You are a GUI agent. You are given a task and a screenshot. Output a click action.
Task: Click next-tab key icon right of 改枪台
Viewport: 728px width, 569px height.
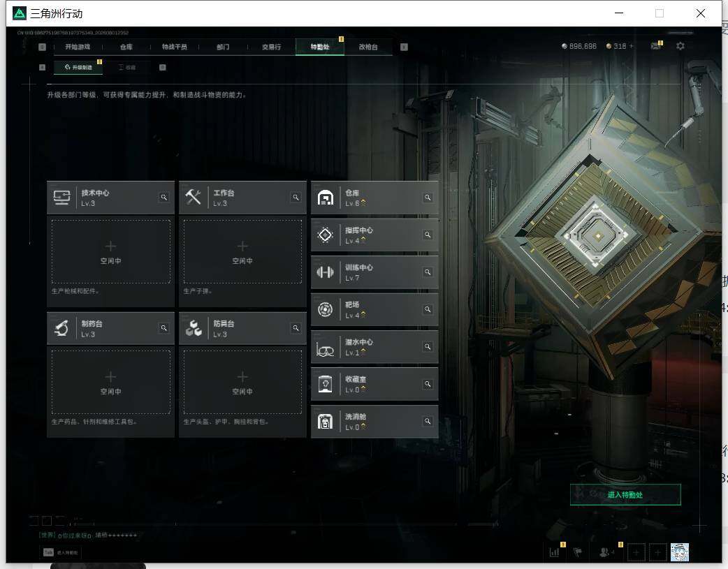pyautogui.click(x=404, y=47)
